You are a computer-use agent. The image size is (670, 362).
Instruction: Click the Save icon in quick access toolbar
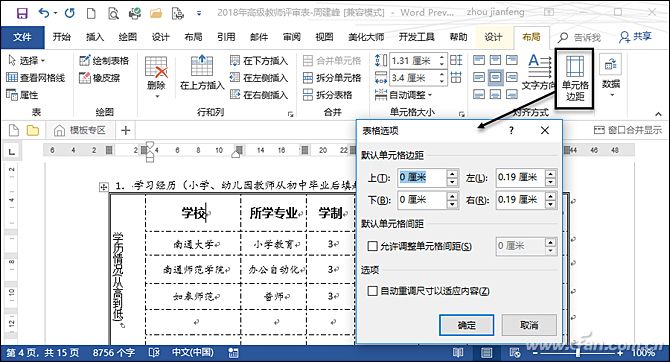click(22, 13)
